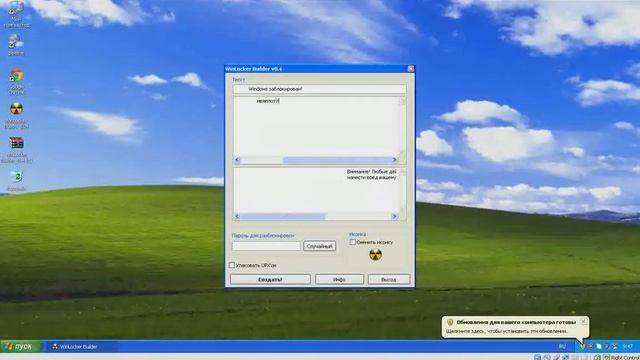Click the upper text area horizontal scrollbar thumb
The image size is (640, 360).
337,160
